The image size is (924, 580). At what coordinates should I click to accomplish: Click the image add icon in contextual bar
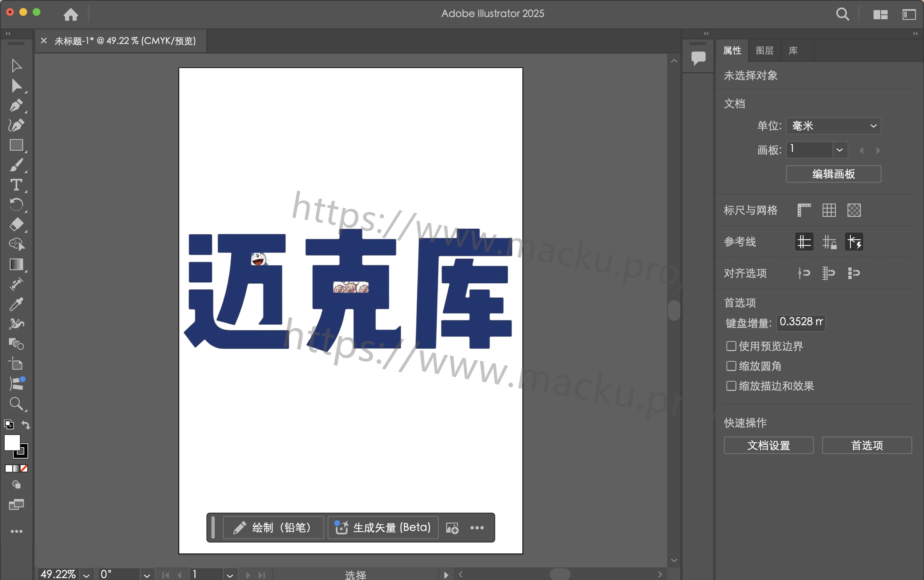pyautogui.click(x=452, y=528)
